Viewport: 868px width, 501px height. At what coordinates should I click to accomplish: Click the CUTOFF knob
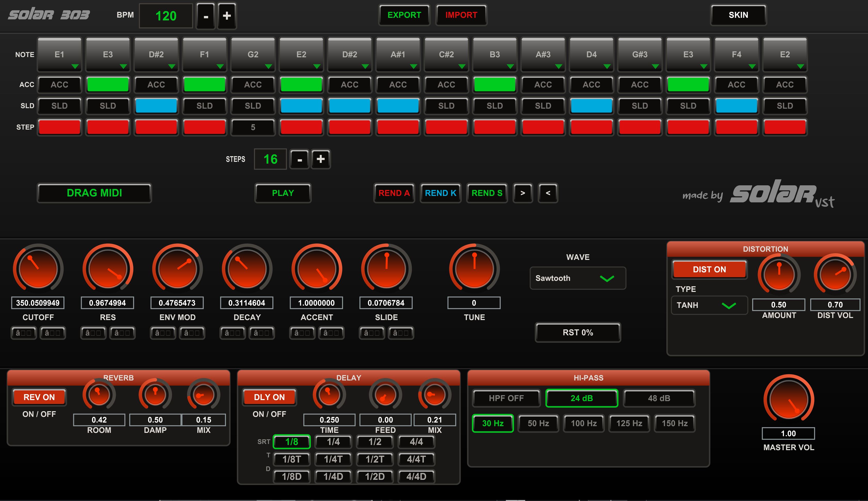coord(38,268)
